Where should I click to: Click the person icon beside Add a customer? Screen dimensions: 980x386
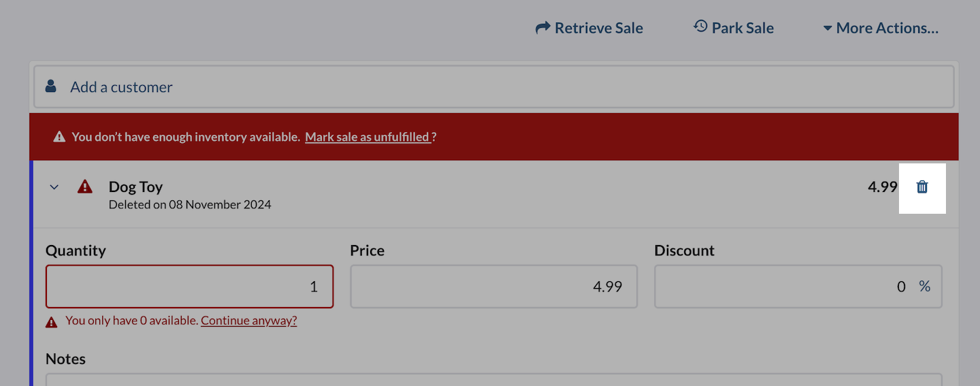coord(51,86)
